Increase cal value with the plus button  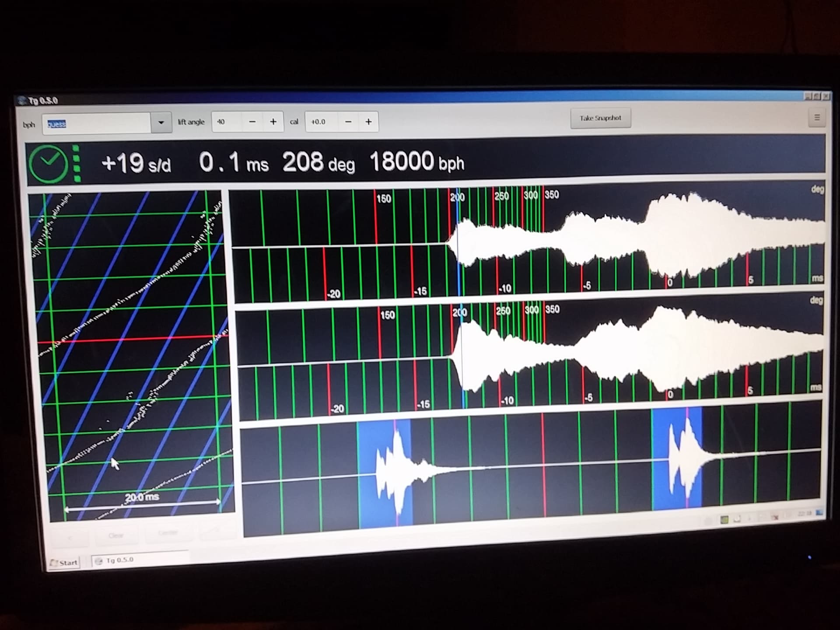368,122
